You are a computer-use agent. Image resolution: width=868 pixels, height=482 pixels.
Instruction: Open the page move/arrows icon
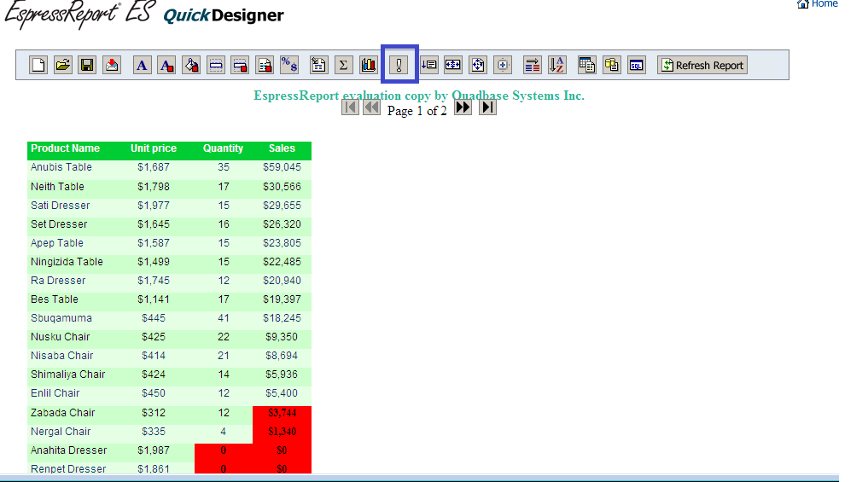coord(478,66)
